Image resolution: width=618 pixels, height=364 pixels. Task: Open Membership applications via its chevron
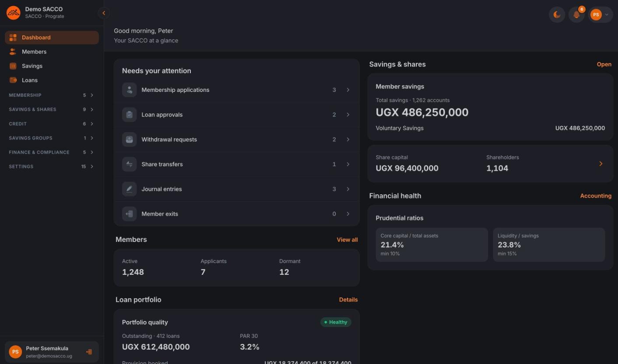[348, 90]
